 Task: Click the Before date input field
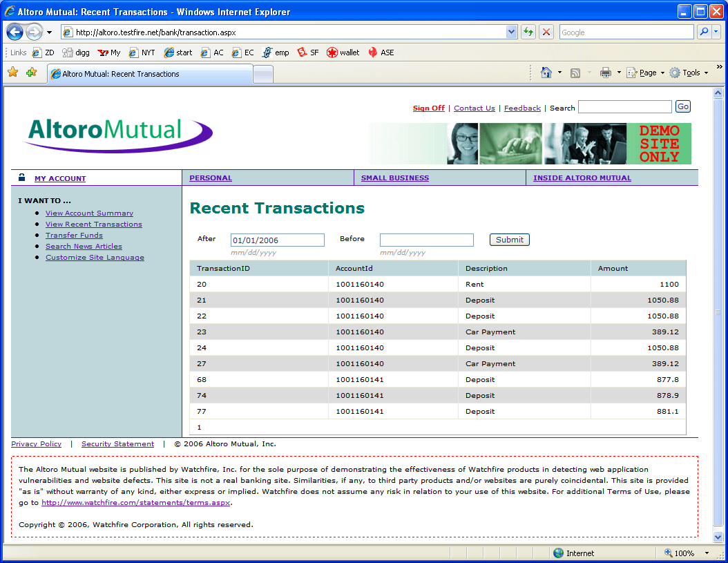(x=426, y=240)
